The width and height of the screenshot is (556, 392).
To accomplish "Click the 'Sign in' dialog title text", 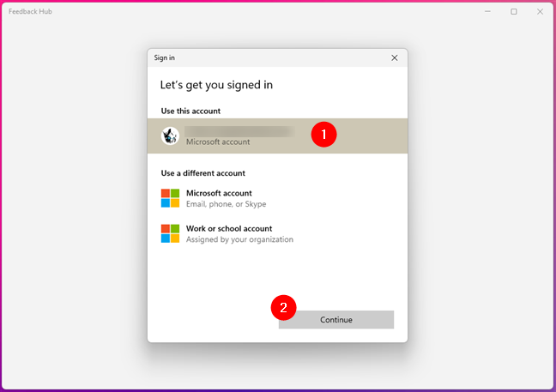I will pyautogui.click(x=164, y=57).
